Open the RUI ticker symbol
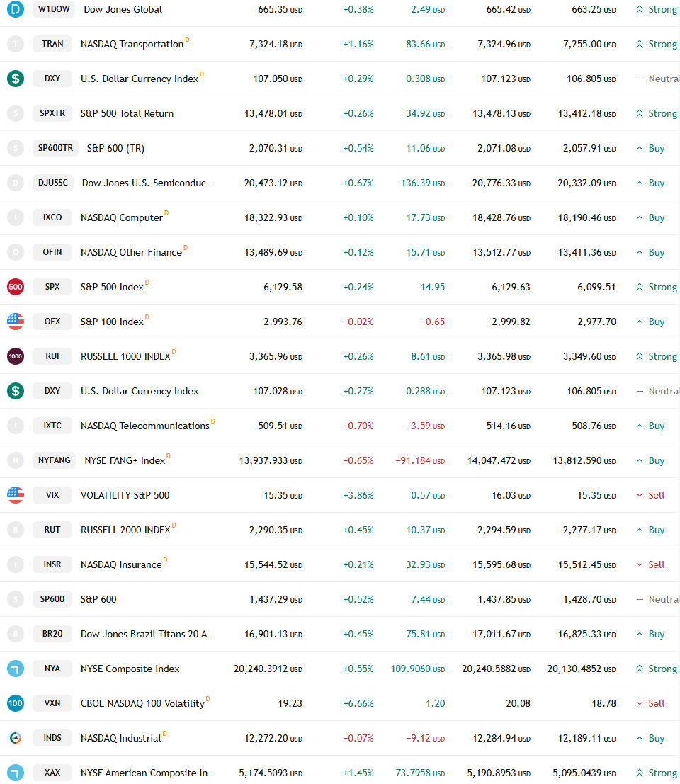This screenshot has height=784, width=680. point(52,356)
